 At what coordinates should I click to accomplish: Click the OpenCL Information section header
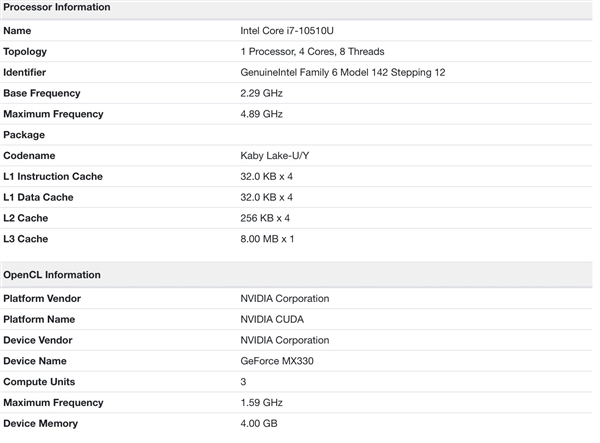[x=52, y=275]
